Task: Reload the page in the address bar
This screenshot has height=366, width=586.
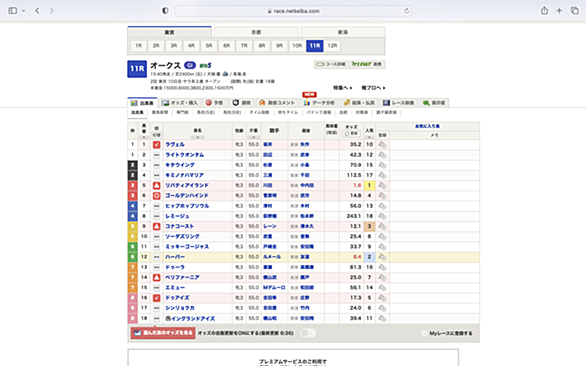Action: (x=407, y=11)
